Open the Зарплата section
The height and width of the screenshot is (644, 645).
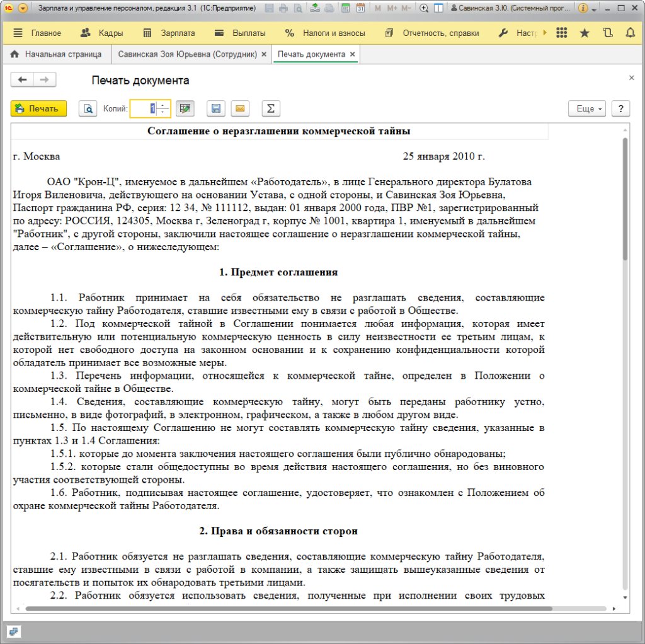(169, 33)
